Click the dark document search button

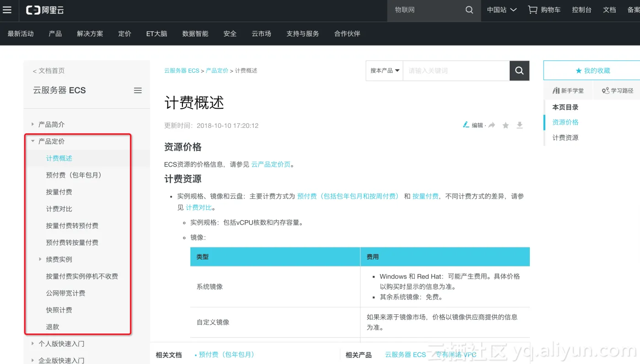[519, 71]
